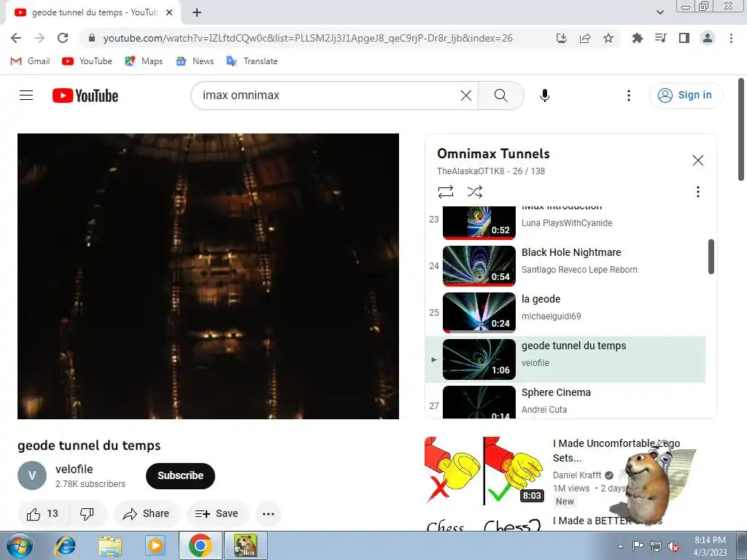Viewport: 747px width, 560px height.
Task: Toggle Chrome side panel
Action: [x=684, y=38]
